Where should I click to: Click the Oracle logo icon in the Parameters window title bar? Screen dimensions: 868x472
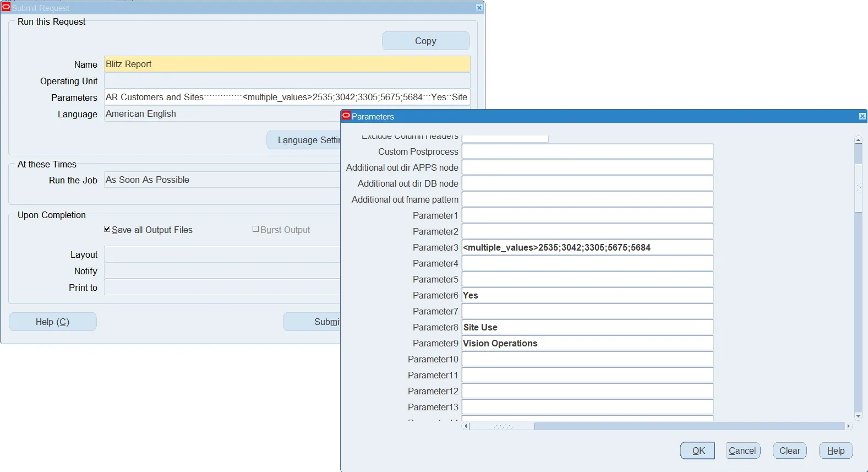(x=346, y=116)
